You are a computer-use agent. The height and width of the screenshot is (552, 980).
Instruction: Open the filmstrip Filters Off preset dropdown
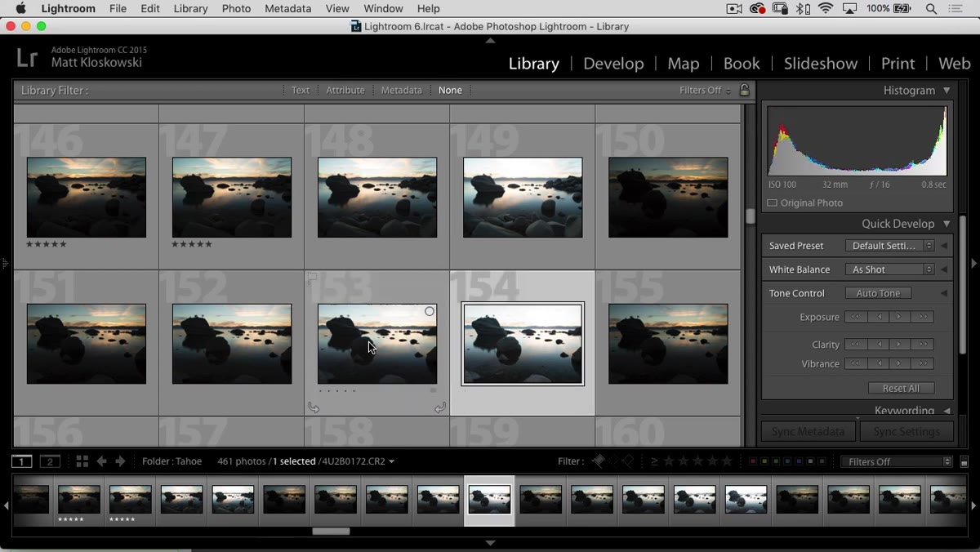[897, 462]
